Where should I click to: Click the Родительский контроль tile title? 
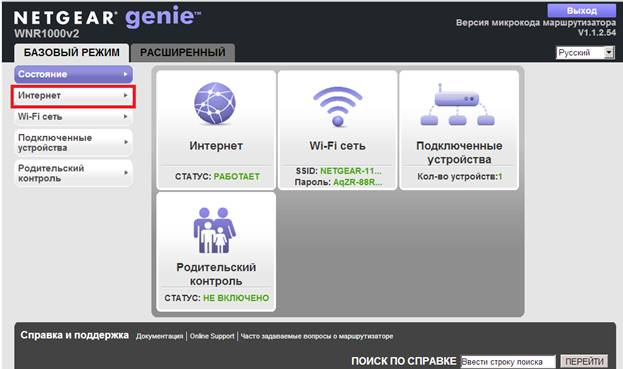coord(216,274)
